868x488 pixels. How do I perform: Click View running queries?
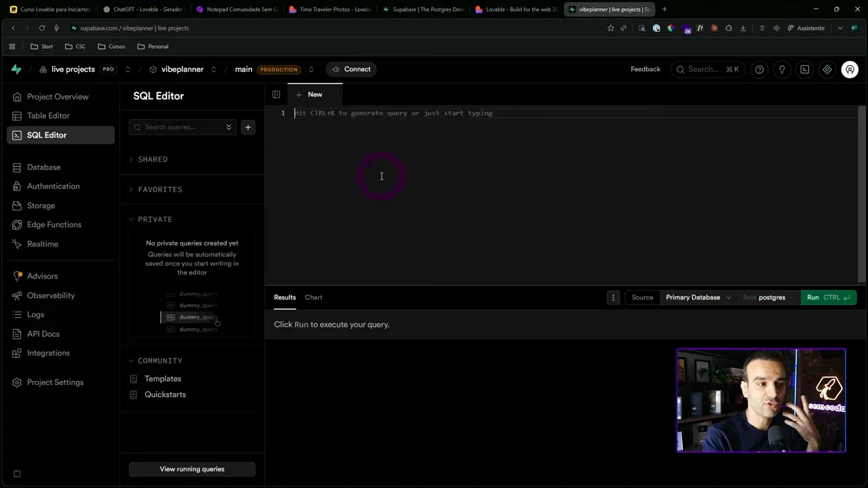coord(192,468)
